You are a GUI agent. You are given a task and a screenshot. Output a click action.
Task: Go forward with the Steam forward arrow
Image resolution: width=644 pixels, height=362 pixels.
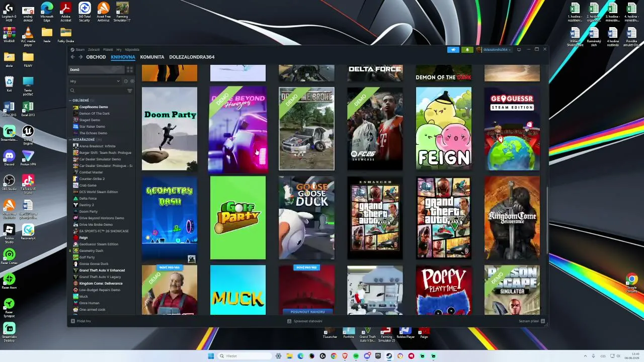80,57
